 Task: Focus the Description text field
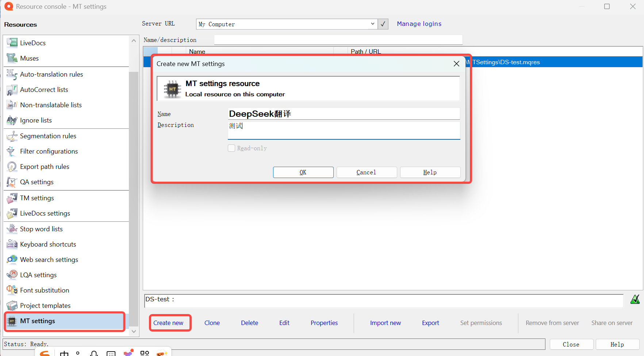[x=344, y=130]
